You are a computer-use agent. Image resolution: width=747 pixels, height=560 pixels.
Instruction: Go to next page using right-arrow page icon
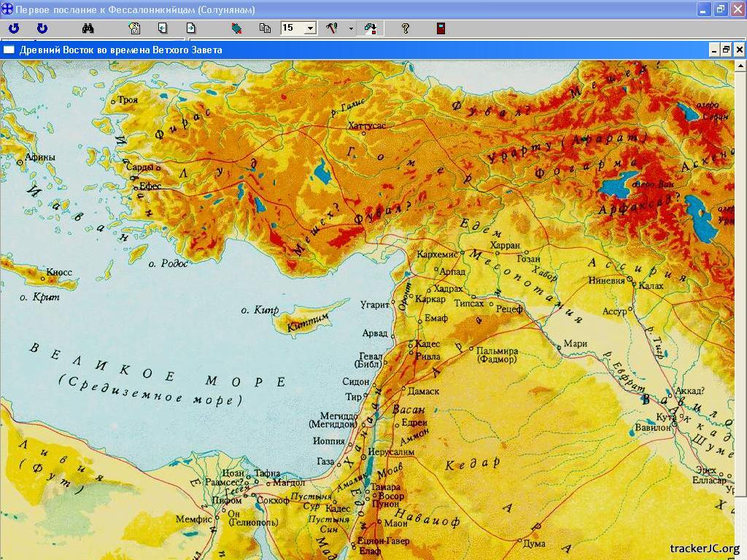tap(191, 28)
